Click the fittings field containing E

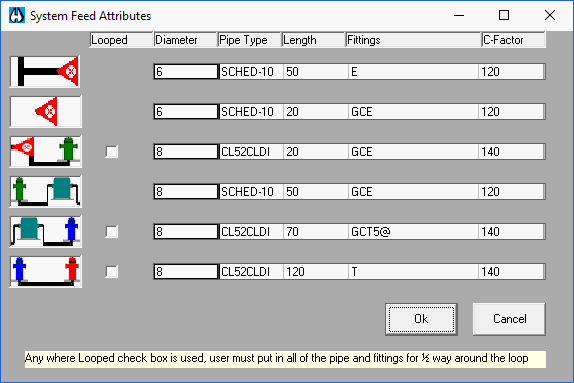click(x=413, y=71)
